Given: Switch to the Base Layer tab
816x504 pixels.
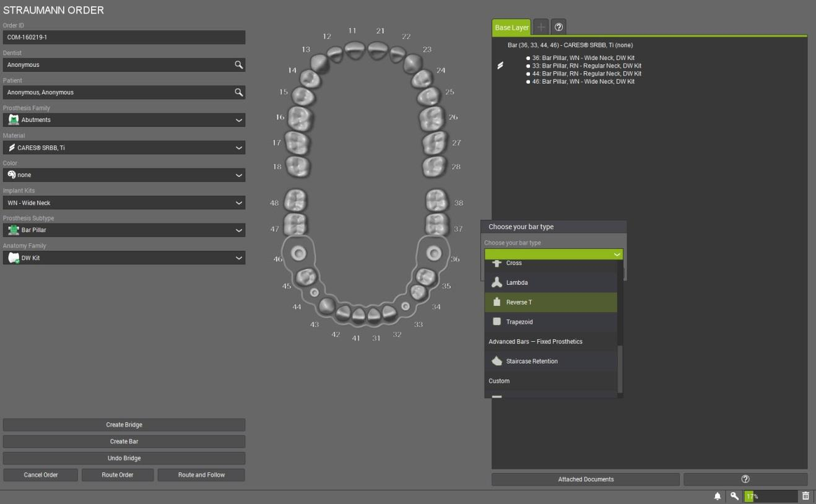Looking at the screenshot, I should 511,28.
